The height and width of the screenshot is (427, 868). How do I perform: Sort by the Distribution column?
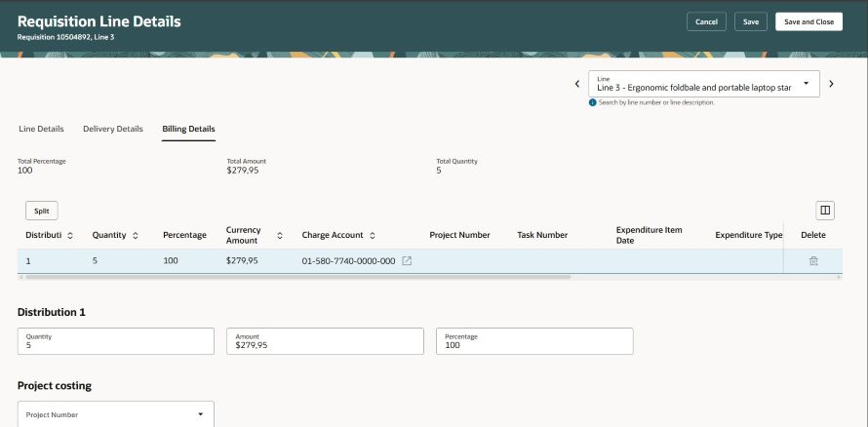70,235
